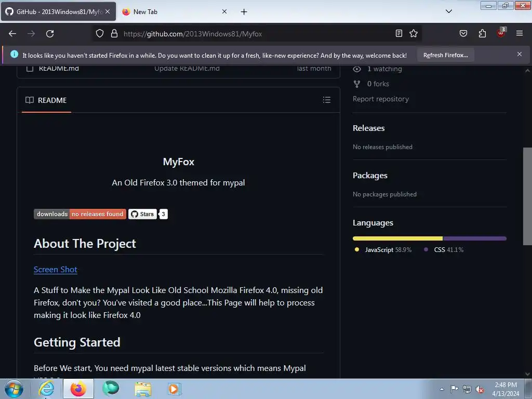Click the Firefox taskbar icon
532x399 pixels.
(78, 389)
